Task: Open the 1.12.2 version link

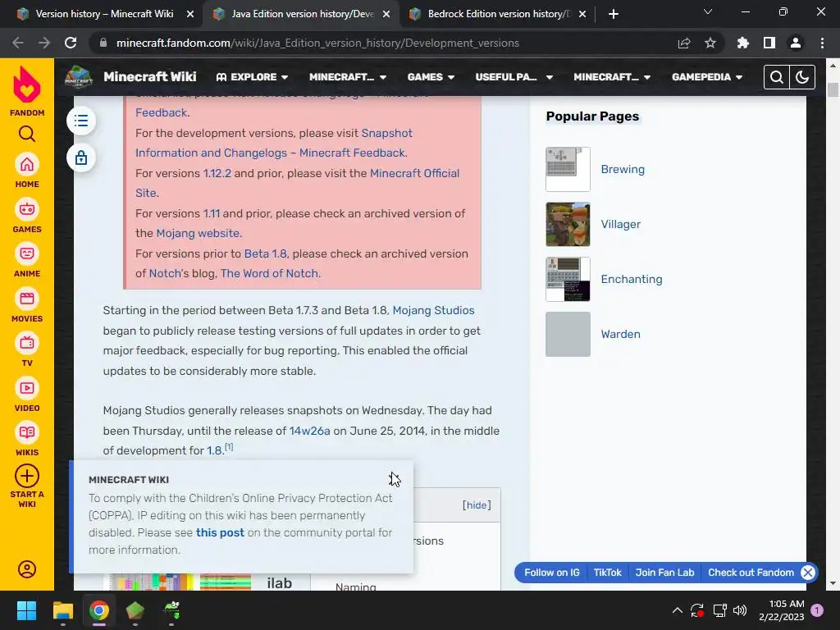Action: point(217,173)
